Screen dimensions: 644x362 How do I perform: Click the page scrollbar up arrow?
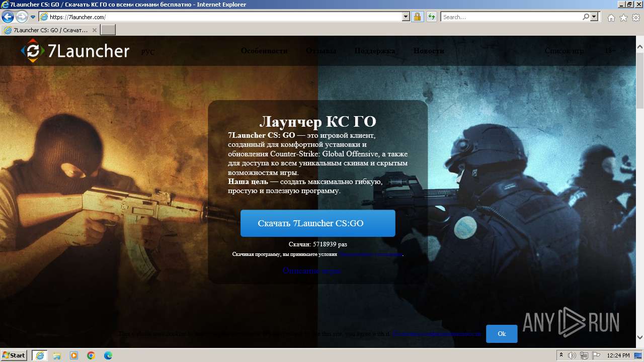(640, 48)
